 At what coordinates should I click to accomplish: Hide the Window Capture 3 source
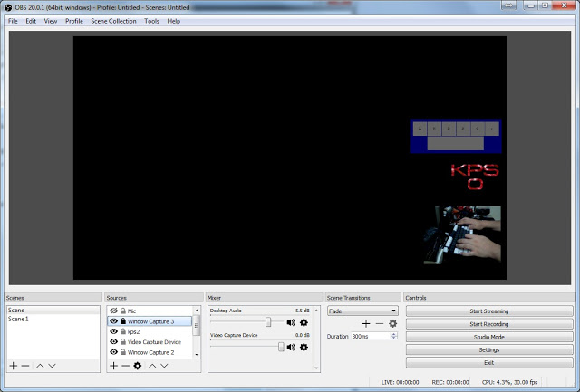[x=113, y=321]
